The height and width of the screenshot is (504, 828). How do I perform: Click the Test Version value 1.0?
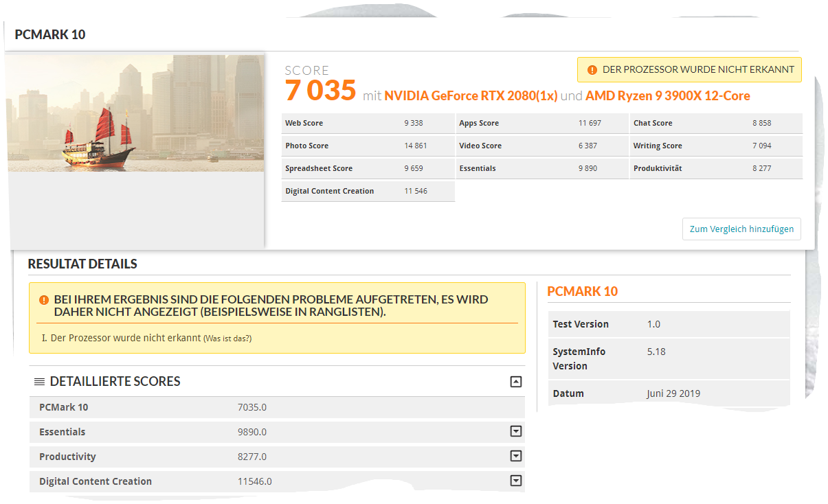pyautogui.click(x=653, y=324)
